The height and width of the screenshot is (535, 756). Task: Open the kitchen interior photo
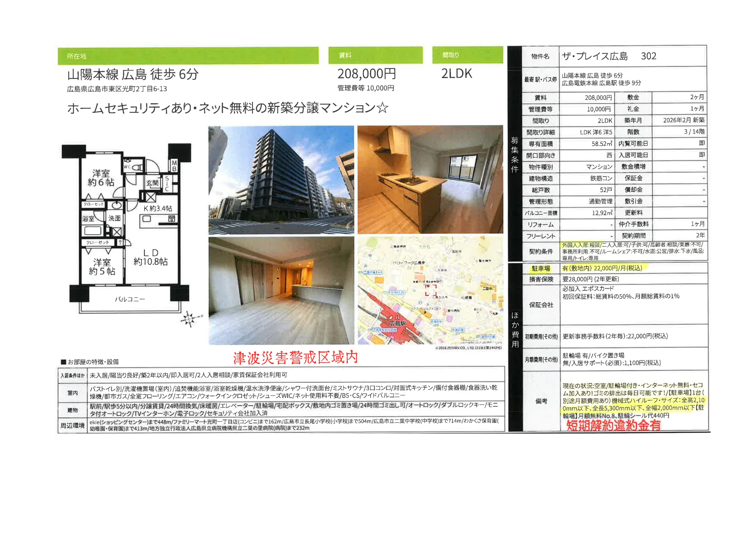pyautogui.click(x=430, y=180)
